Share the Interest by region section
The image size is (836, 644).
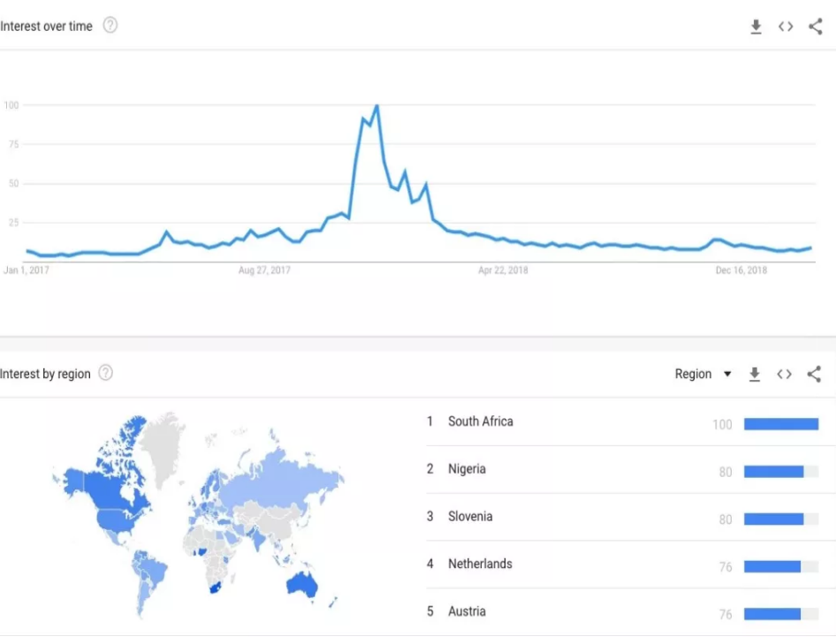tap(814, 375)
